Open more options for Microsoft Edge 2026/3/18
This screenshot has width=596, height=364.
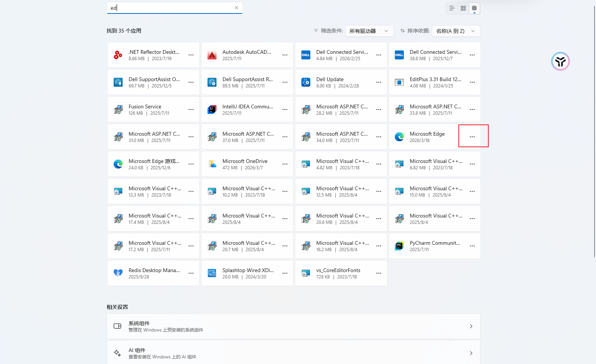[x=472, y=137]
